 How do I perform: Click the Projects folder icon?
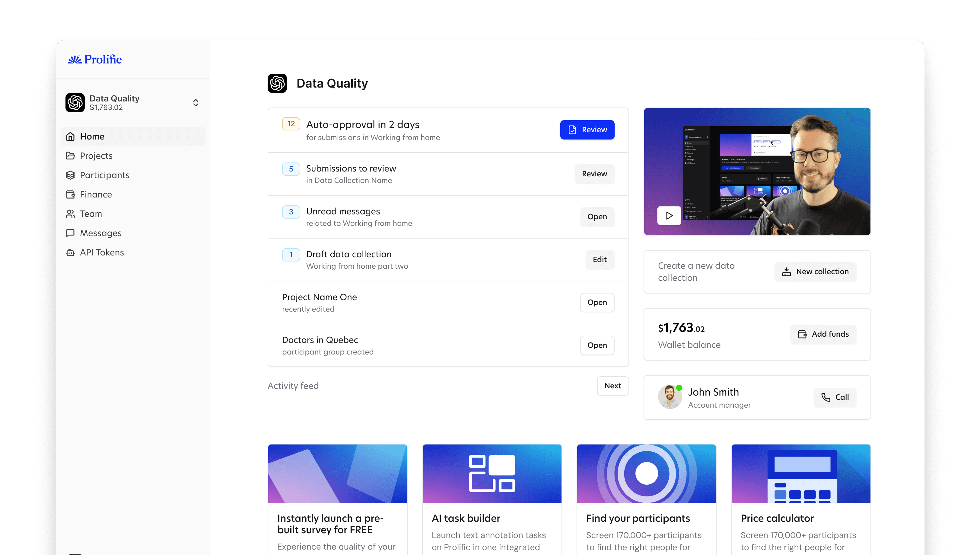71,156
